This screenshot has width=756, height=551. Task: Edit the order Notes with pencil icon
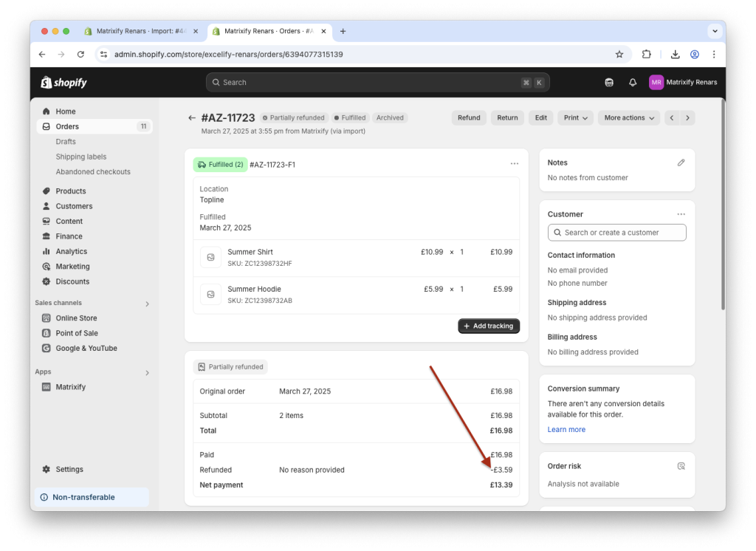(x=681, y=162)
